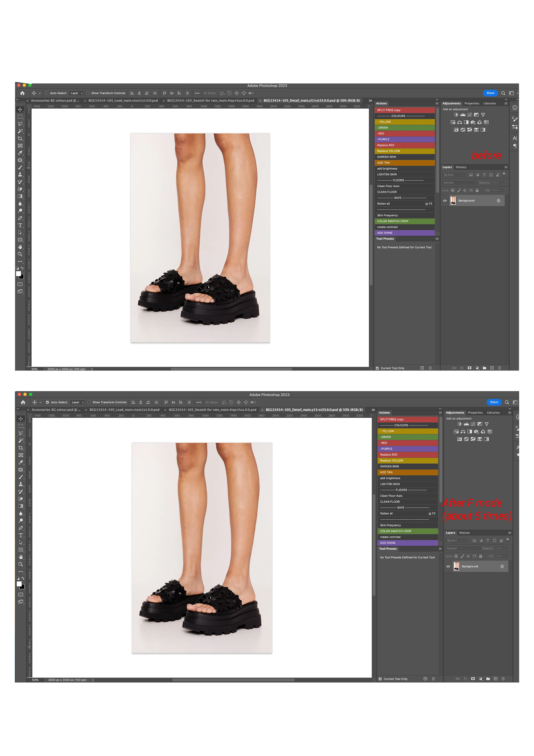
Task: Select Pen tool in bottom Photoshop window
Action: (x=21, y=528)
